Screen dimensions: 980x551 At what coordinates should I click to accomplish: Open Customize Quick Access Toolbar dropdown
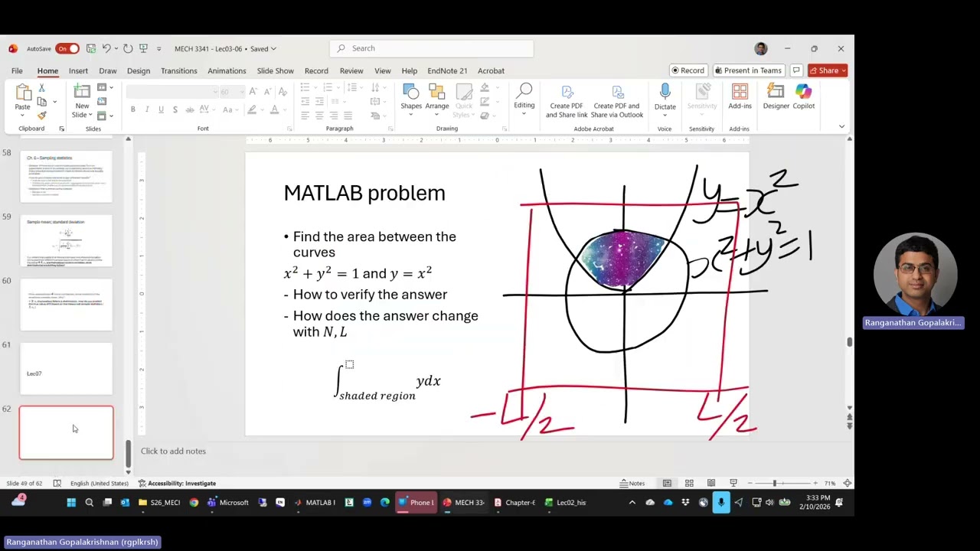click(159, 48)
